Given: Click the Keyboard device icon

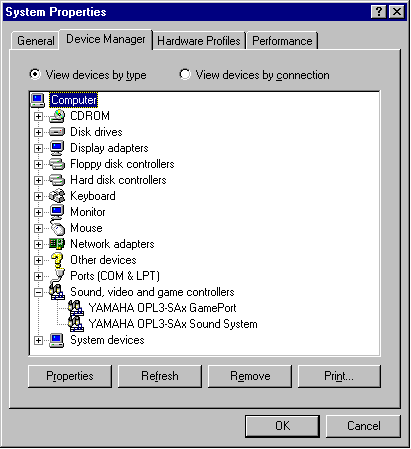Looking at the screenshot, I should pos(57,196).
